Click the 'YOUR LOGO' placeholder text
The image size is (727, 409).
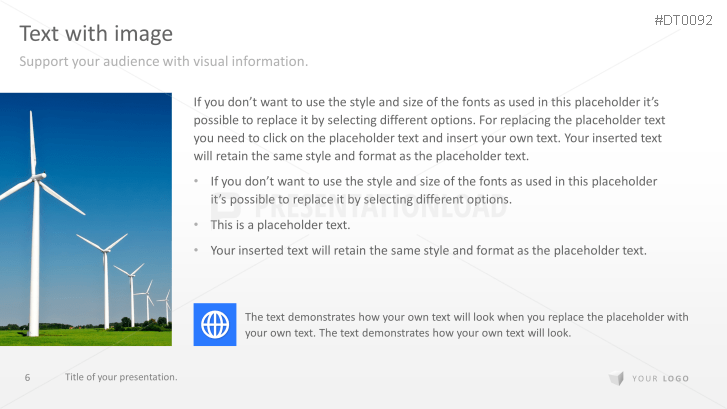[x=660, y=378]
